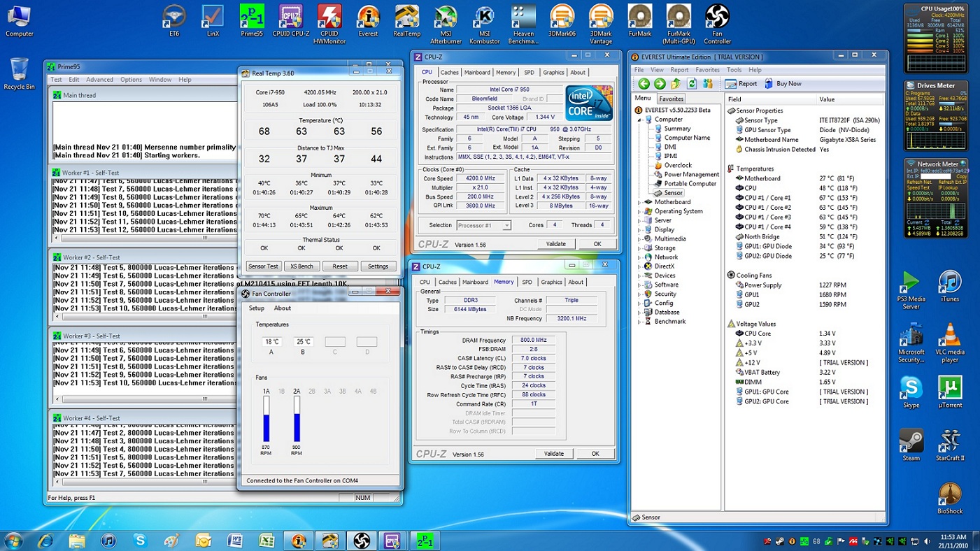Switch to Fan Controller taskbar button
The width and height of the screenshot is (980, 551).
coord(362,541)
